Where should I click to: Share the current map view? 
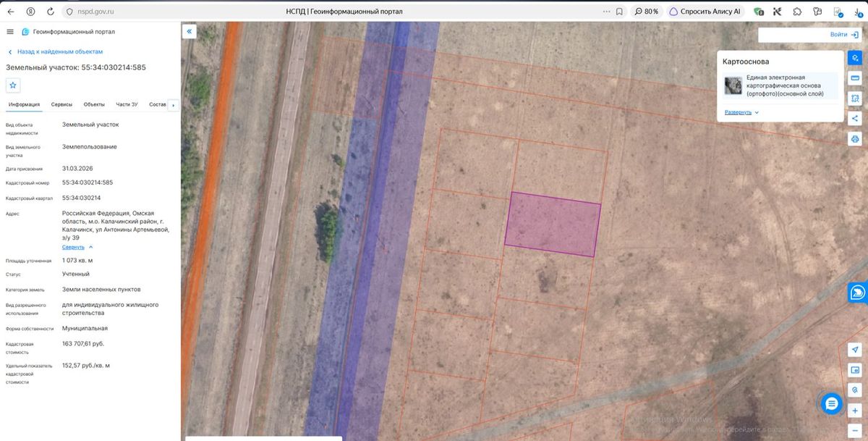click(855, 118)
